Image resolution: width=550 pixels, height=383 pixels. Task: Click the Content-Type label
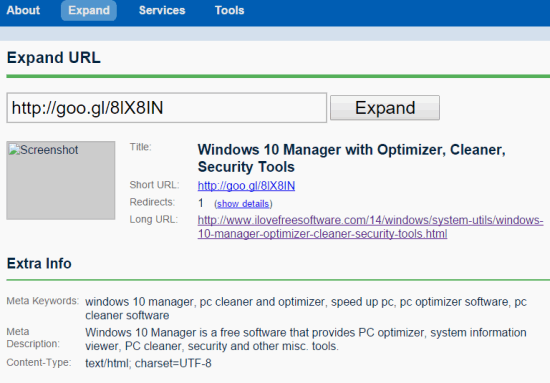click(39, 362)
